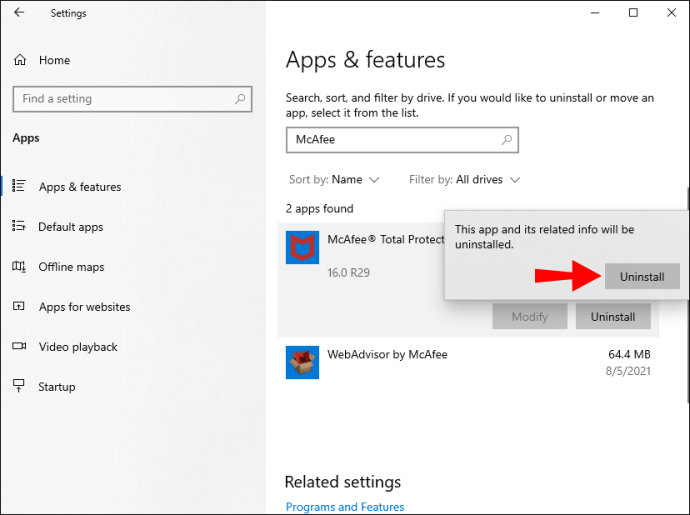The height and width of the screenshot is (515, 690).
Task: Click the McAfee Total Protection shield icon
Action: tap(302, 247)
